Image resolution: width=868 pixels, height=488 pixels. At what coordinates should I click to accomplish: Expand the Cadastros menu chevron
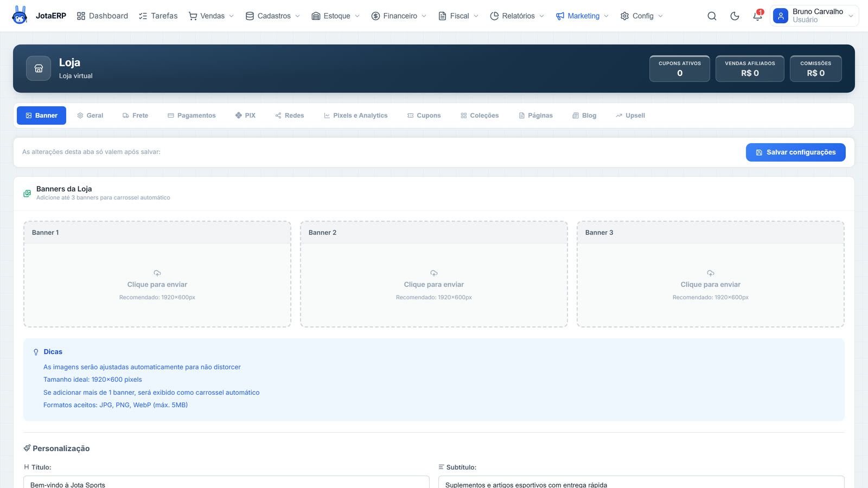pyautogui.click(x=298, y=16)
